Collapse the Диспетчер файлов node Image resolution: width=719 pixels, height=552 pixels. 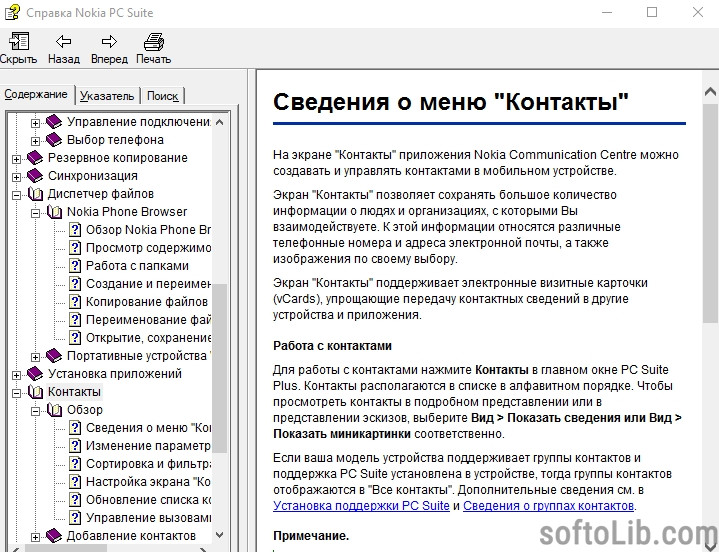(16, 195)
